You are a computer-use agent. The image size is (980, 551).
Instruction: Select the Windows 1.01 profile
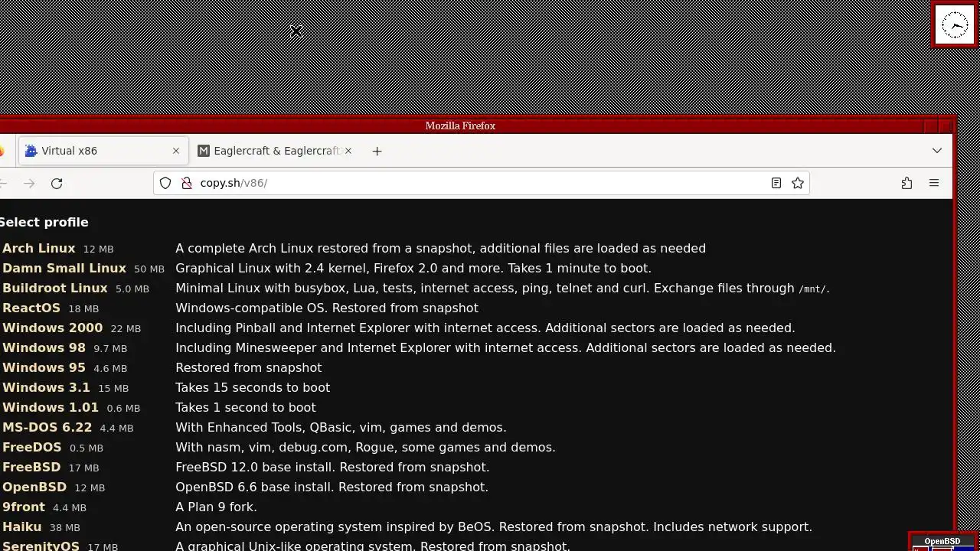click(51, 407)
